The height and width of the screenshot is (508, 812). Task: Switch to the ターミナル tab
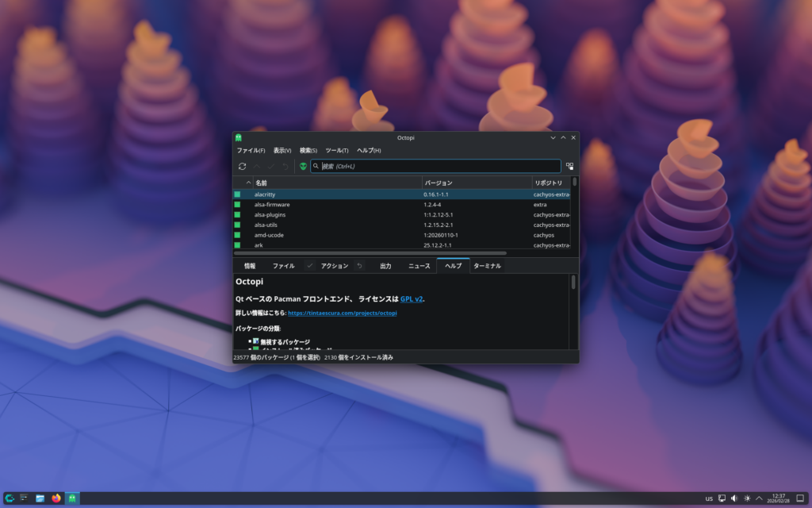[487, 266]
